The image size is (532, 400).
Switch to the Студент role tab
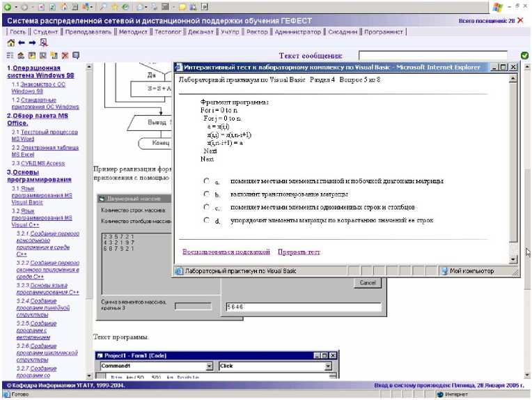[45, 32]
